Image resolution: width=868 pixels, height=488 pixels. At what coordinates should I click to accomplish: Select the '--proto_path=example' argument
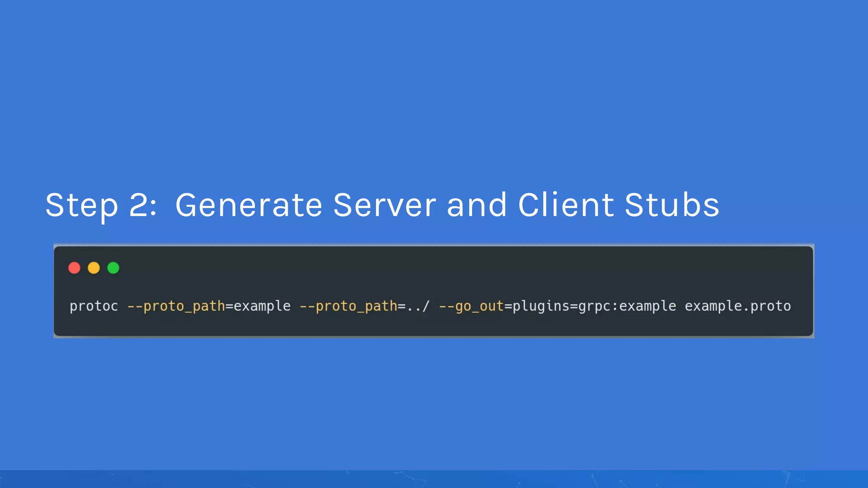[209, 306]
